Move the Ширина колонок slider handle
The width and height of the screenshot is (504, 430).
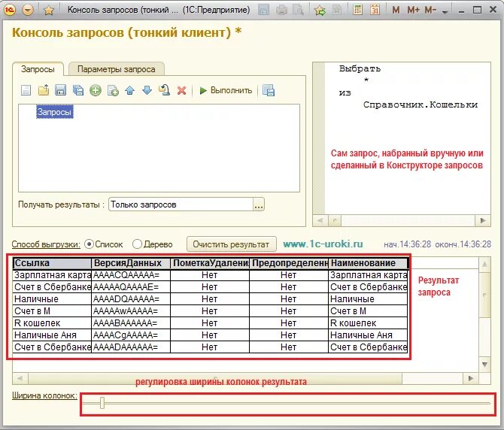[x=102, y=403]
